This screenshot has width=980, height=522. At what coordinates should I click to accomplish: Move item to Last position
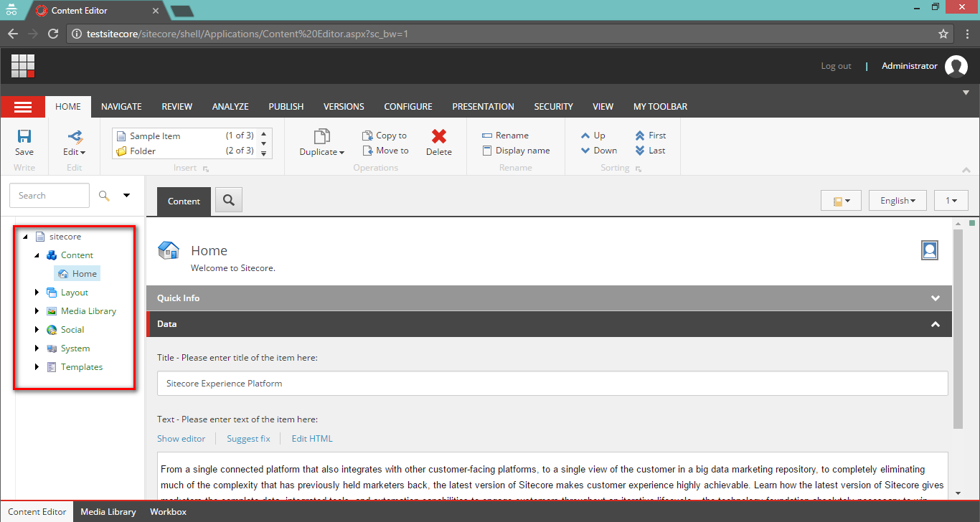[650, 151]
